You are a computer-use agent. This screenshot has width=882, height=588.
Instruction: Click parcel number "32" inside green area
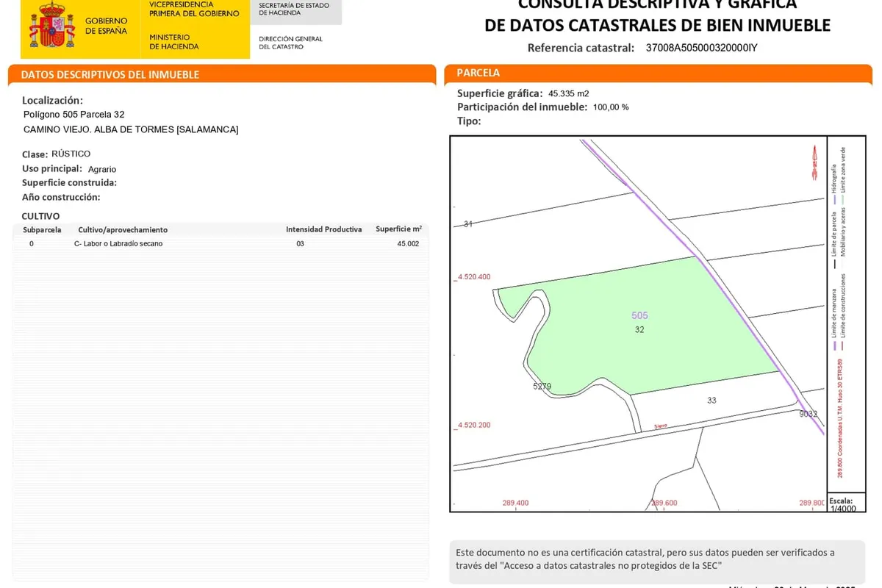coord(639,330)
